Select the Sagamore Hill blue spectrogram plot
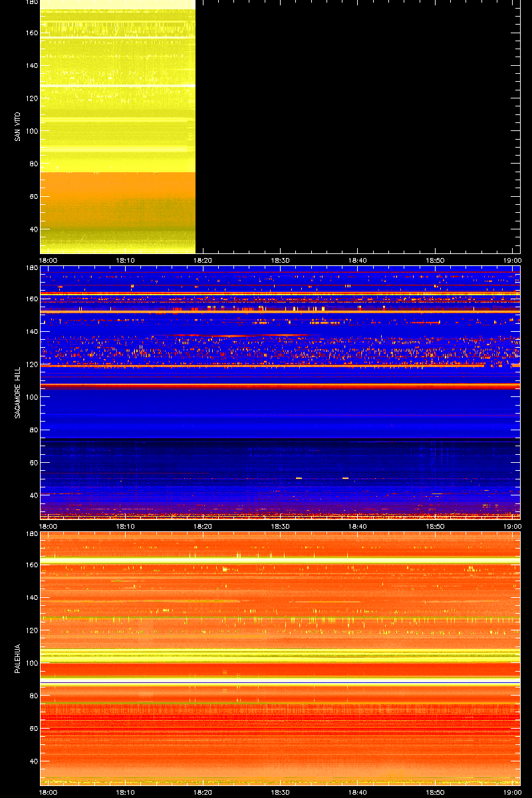 280,392
